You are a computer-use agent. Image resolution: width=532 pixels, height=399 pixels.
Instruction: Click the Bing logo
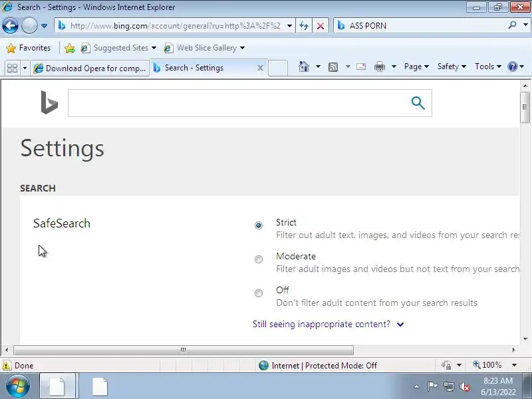pos(49,102)
